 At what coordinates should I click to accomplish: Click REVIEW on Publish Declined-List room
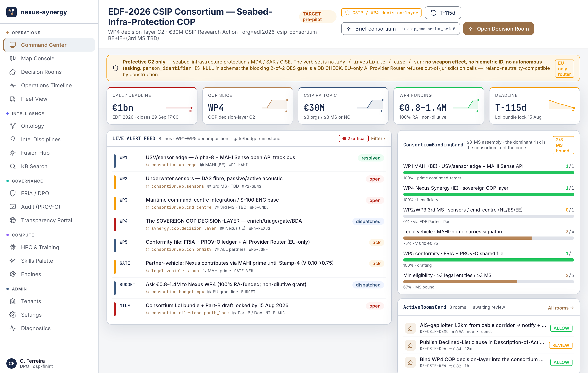(561, 345)
